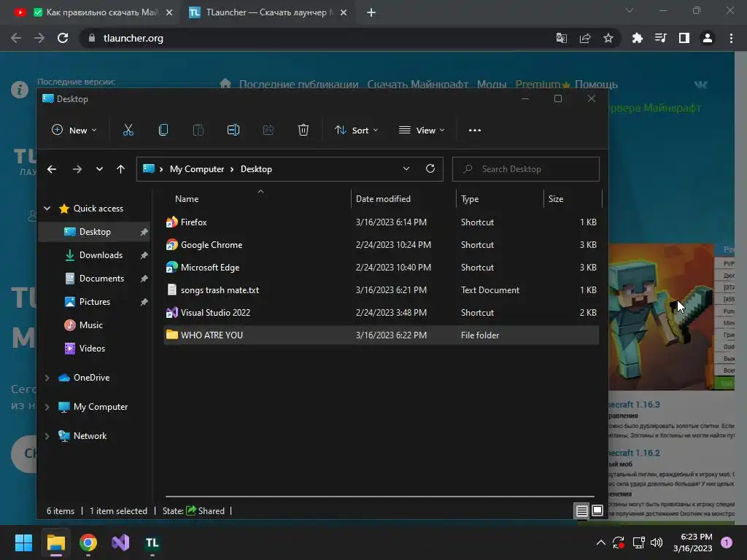Expand the Network tree node
747x560 pixels.
[47, 436]
